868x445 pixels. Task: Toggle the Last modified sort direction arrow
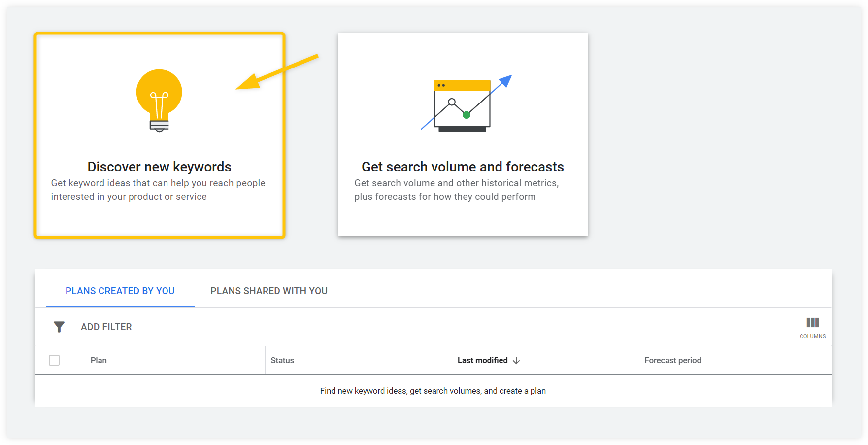pos(516,360)
